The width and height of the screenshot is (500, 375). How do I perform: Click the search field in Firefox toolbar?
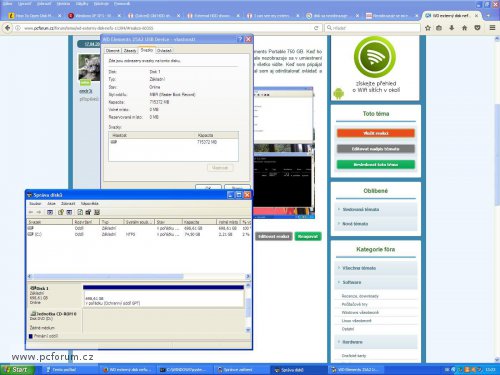pos(372,28)
